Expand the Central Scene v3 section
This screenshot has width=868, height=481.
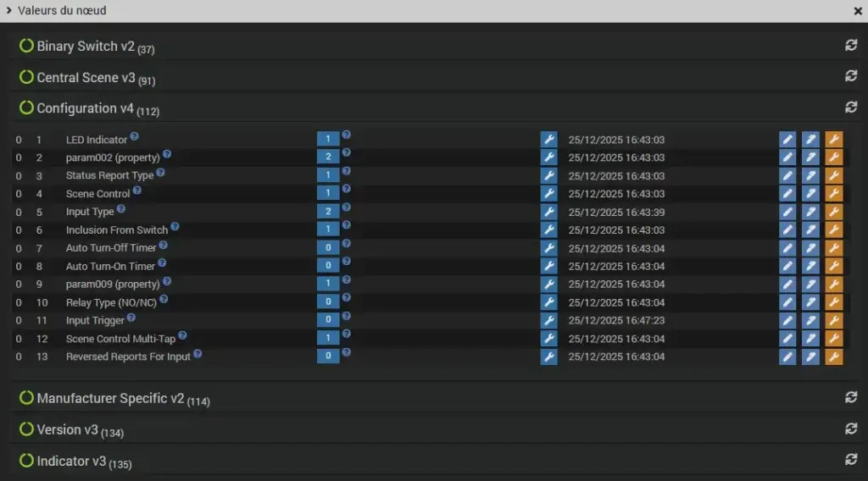tap(86, 78)
